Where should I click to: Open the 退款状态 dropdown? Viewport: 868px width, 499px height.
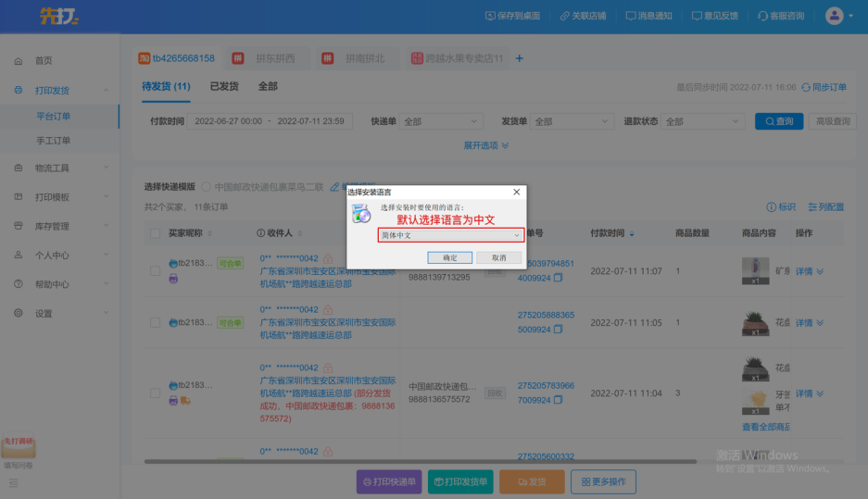703,121
